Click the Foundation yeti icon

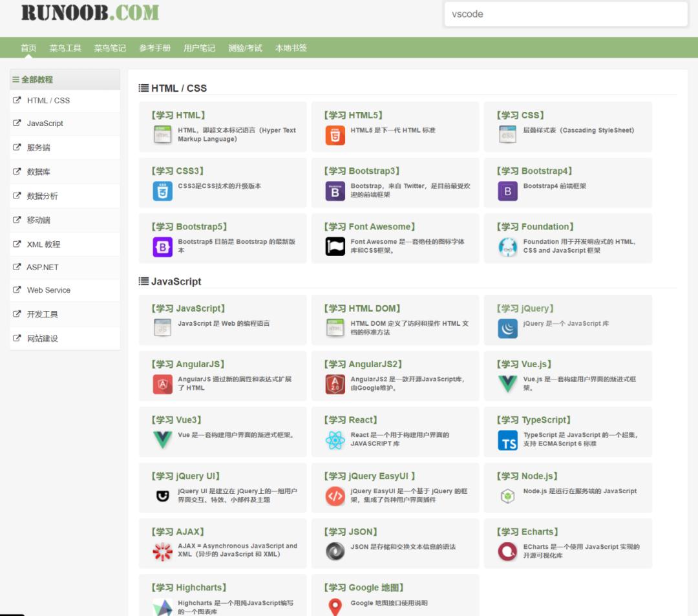[x=507, y=246]
